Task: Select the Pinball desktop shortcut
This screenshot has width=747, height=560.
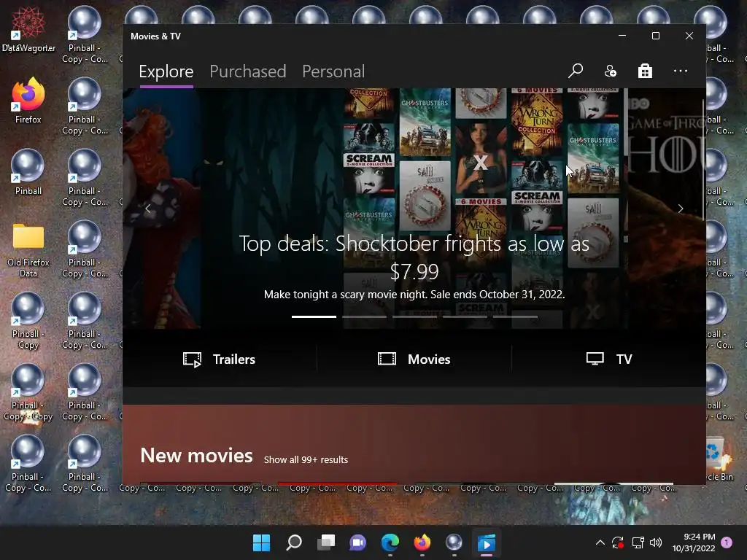Action: [28, 172]
